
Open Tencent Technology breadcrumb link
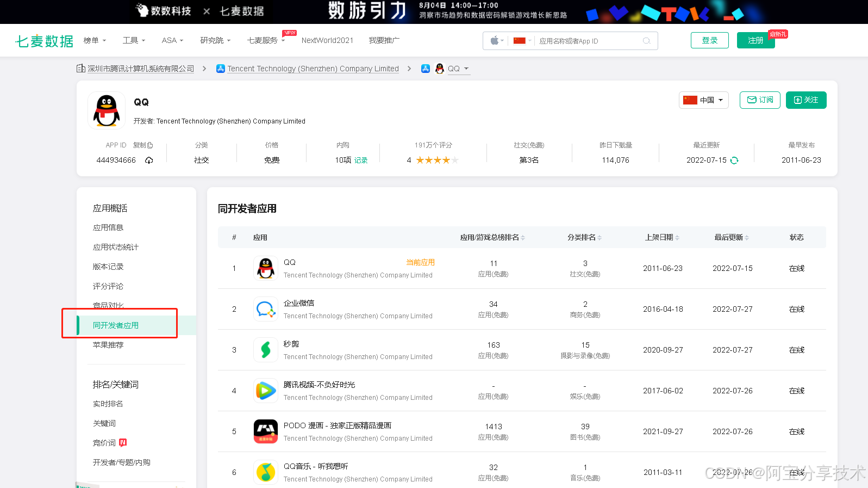click(x=313, y=69)
